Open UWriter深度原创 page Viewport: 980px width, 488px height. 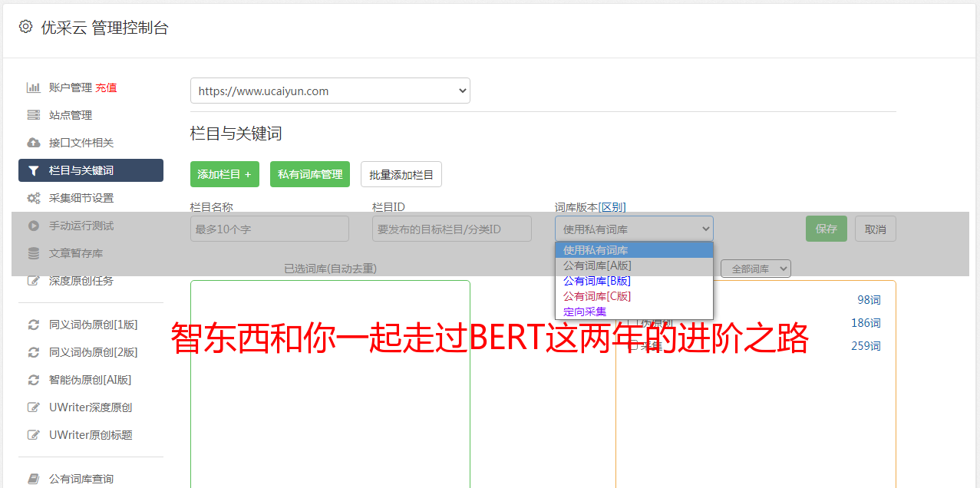pyautogui.click(x=91, y=407)
